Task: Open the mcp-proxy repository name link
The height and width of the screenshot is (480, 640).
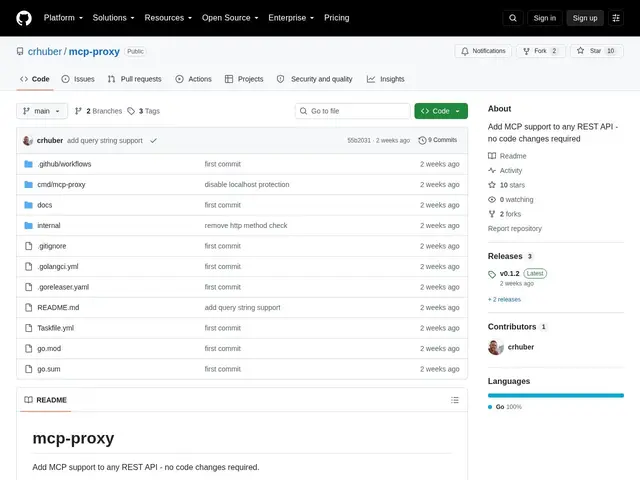Action: [94, 51]
